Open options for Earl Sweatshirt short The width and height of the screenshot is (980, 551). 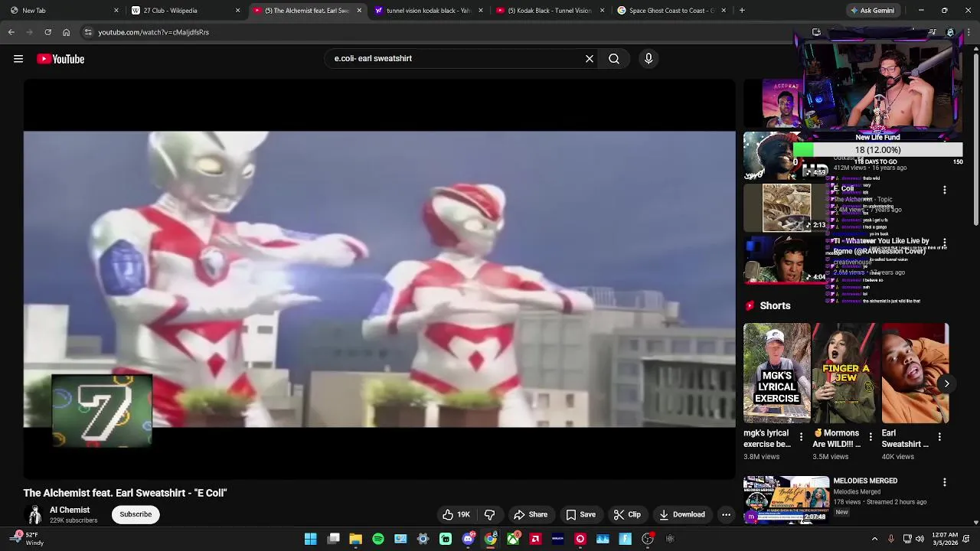[939, 437]
